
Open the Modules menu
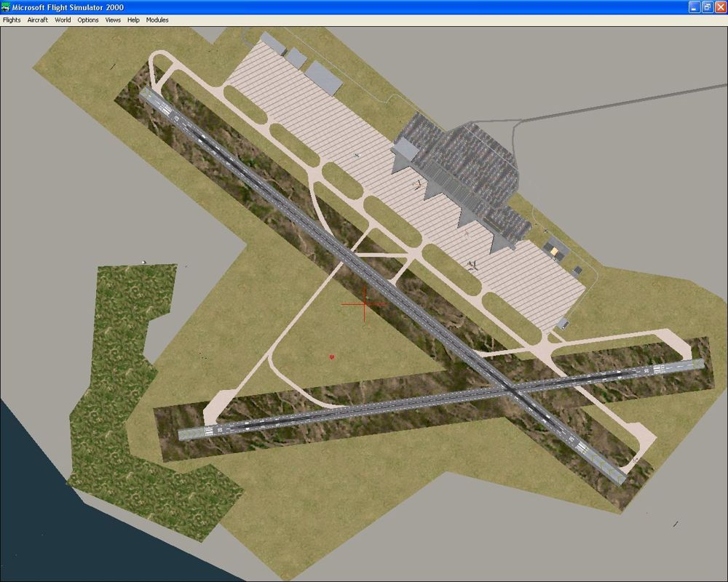point(157,20)
